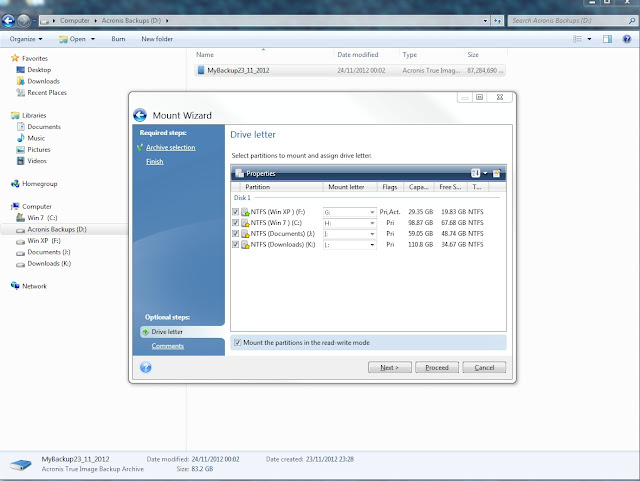This screenshot has height=481, width=640.
Task: Click the NTFS (Win 7) partition icon
Action: [245, 223]
